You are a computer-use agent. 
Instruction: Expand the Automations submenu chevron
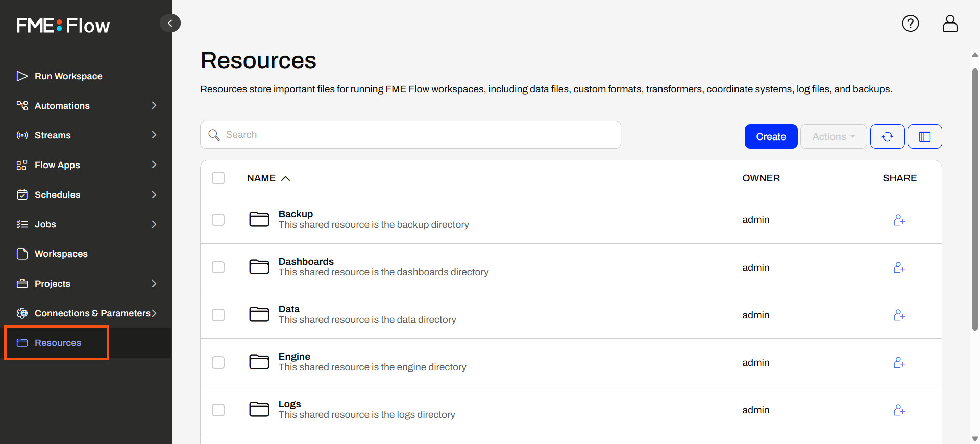[154, 106]
